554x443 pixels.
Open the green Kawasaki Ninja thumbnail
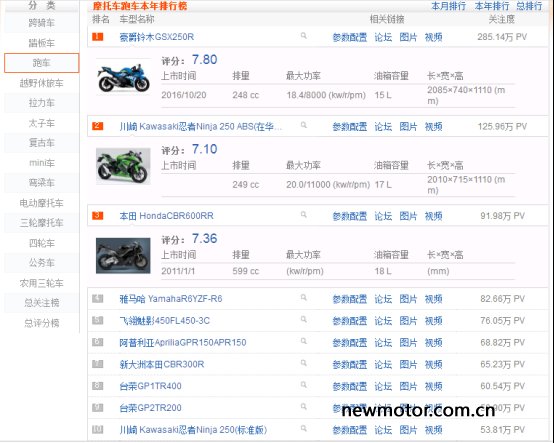(123, 166)
